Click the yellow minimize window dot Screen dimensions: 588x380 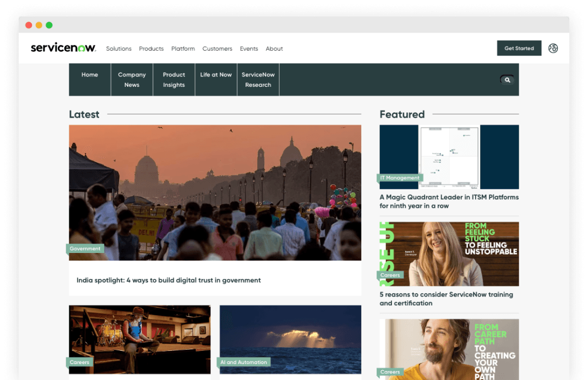(39, 25)
